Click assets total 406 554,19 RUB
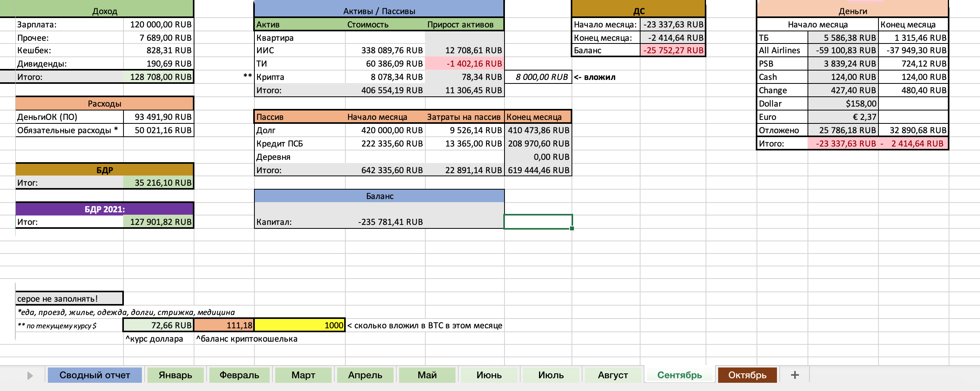The image size is (980, 391). (x=385, y=90)
